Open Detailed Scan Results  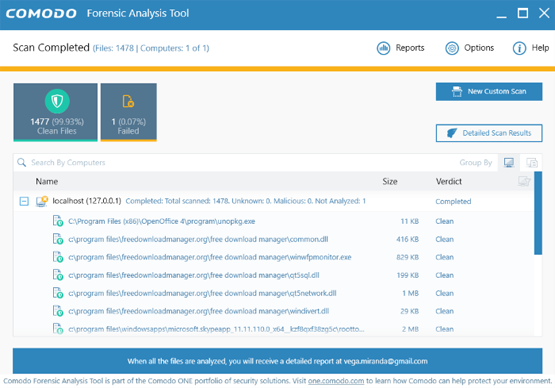[x=489, y=133]
